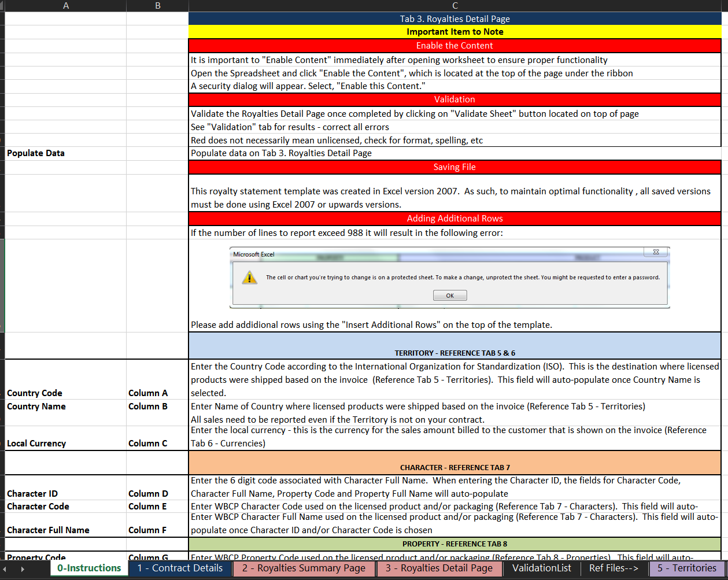Select the red Saving File header cell
This screenshot has height=580, width=728.
454,167
